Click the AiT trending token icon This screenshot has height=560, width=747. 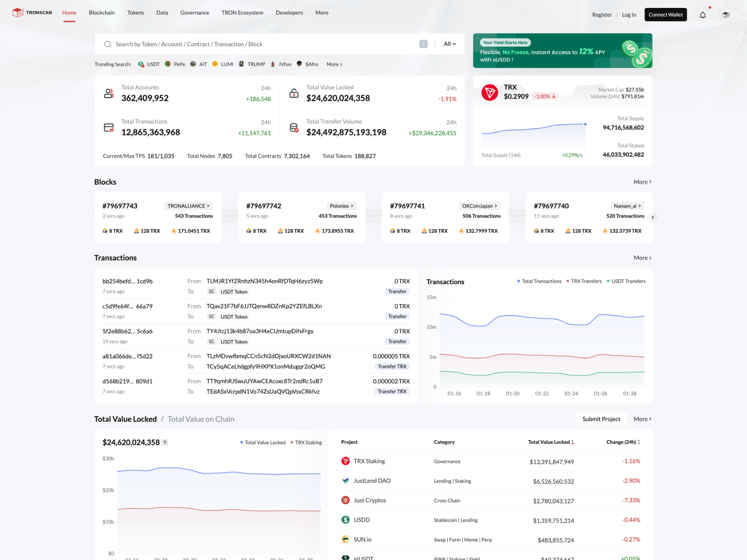coord(193,64)
